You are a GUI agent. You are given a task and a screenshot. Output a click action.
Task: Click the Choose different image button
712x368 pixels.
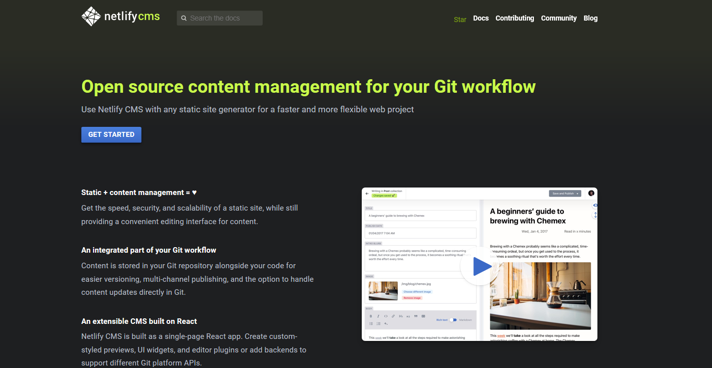(417, 292)
